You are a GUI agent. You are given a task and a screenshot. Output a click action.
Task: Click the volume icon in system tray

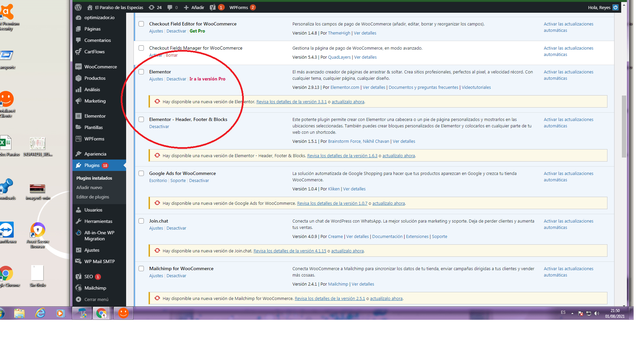tap(596, 313)
